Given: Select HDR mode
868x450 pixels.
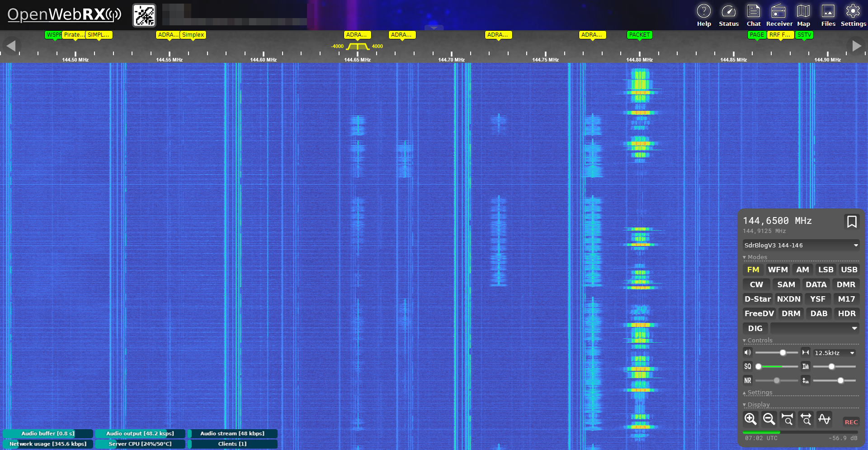Looking at the screenshot, I should [847, 313].
